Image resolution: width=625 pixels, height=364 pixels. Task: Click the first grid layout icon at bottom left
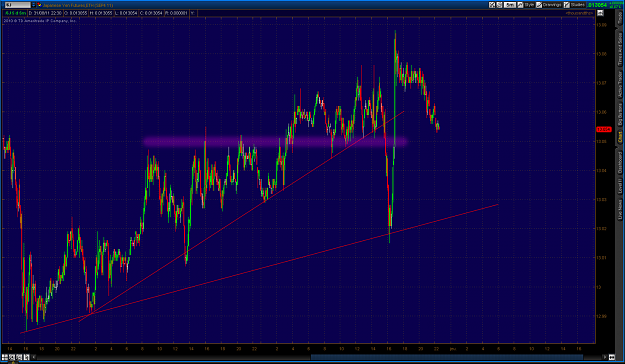pyautogui.click(x=5, y=357)
